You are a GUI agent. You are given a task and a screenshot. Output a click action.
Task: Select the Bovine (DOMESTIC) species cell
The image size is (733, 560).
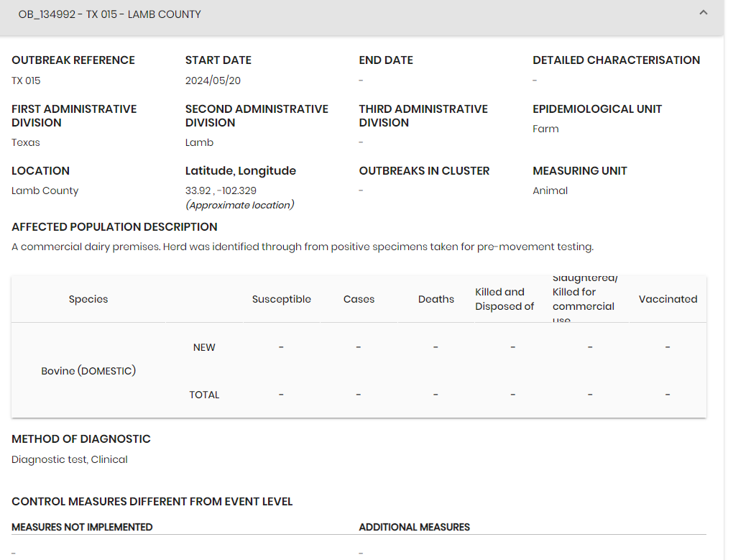(x=88, y=371)
